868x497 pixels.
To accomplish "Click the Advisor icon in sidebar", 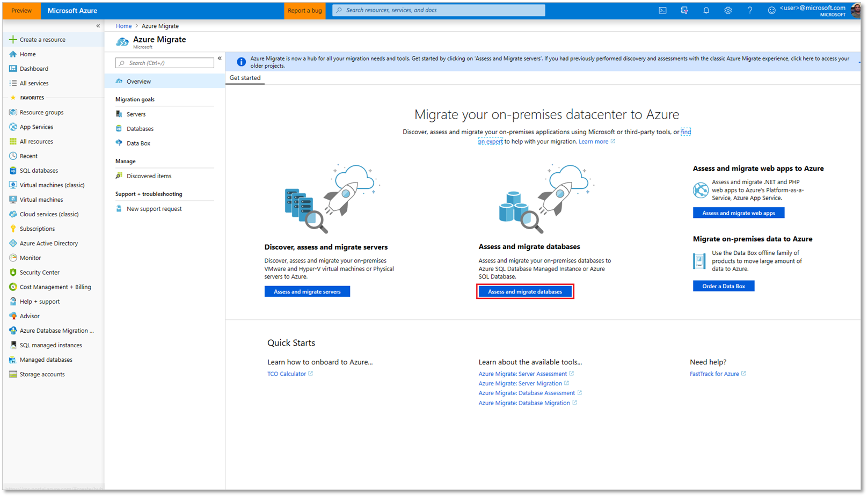I will [x=13, y=316].
